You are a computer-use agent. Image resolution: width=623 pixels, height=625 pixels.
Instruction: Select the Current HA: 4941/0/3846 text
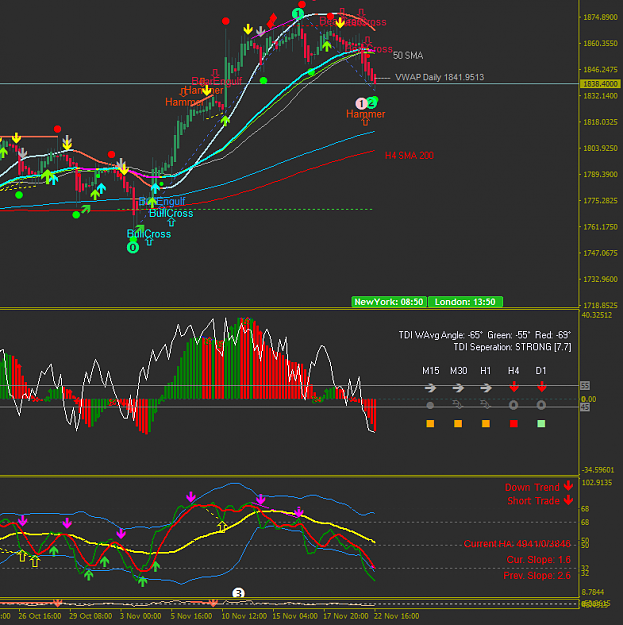(x=517, y=544)
